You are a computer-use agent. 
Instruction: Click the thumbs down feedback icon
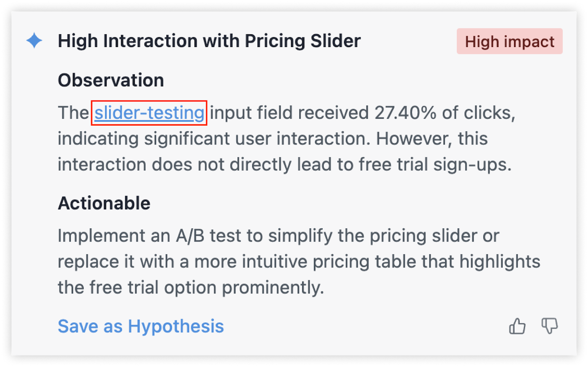click(x=549, y=326)
